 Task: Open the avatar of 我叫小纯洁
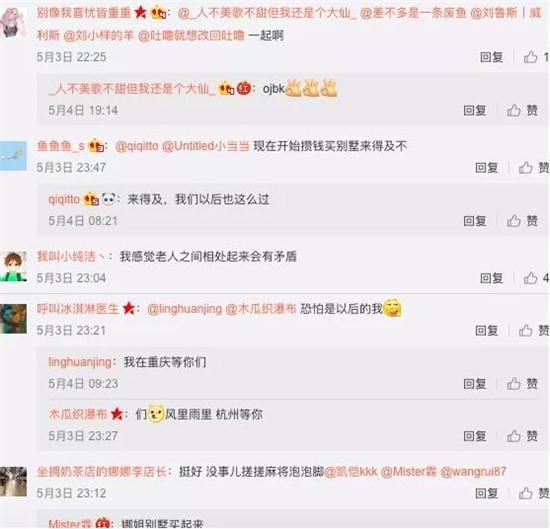coord(13,266)
